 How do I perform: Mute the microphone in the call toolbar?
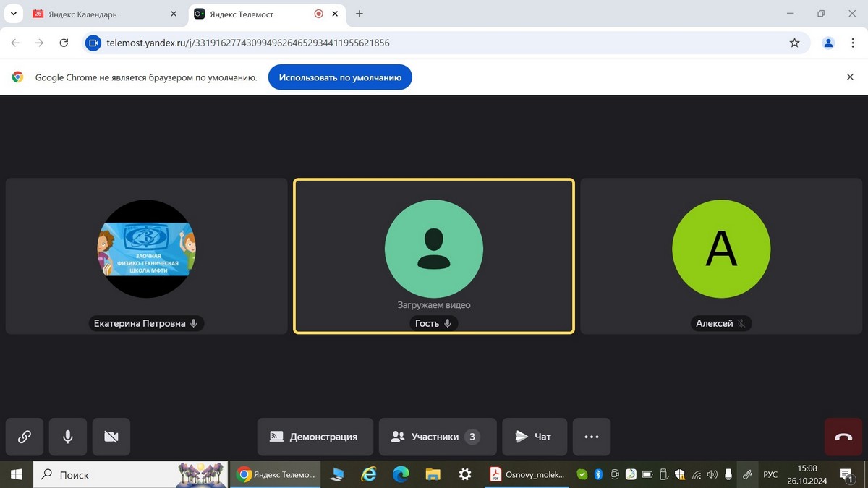click(68, 437)
